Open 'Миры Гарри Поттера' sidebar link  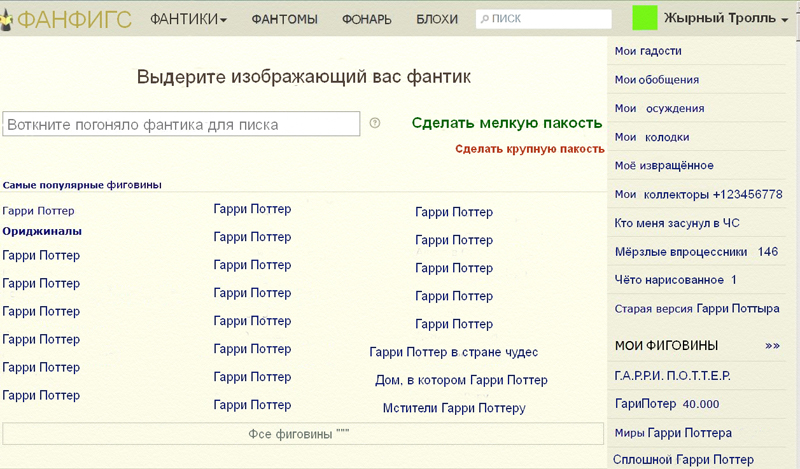tap(673, 433)
